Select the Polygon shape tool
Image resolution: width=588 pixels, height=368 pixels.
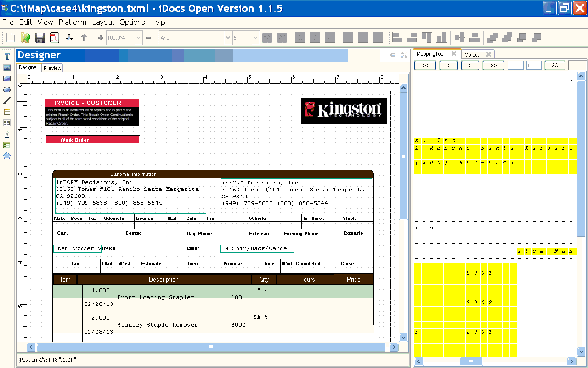[6, 156]
